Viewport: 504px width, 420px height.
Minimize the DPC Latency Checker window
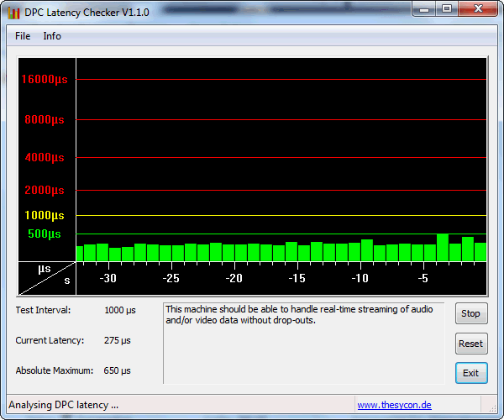point(424,9)
